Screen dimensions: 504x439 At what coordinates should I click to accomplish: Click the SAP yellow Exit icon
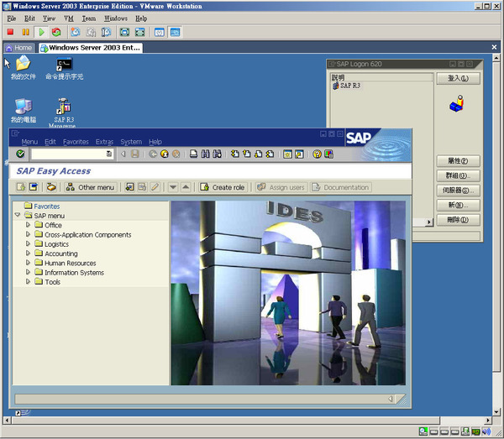(x=165, y=154)
